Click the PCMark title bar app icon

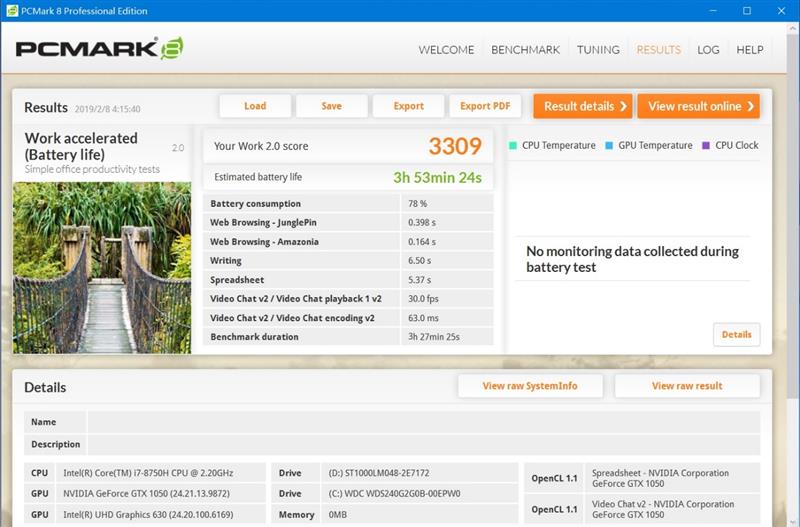coord(10,11)
